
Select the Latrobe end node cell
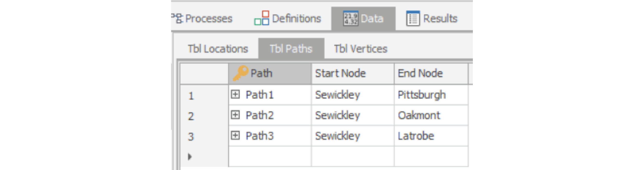tap(431, 136)
